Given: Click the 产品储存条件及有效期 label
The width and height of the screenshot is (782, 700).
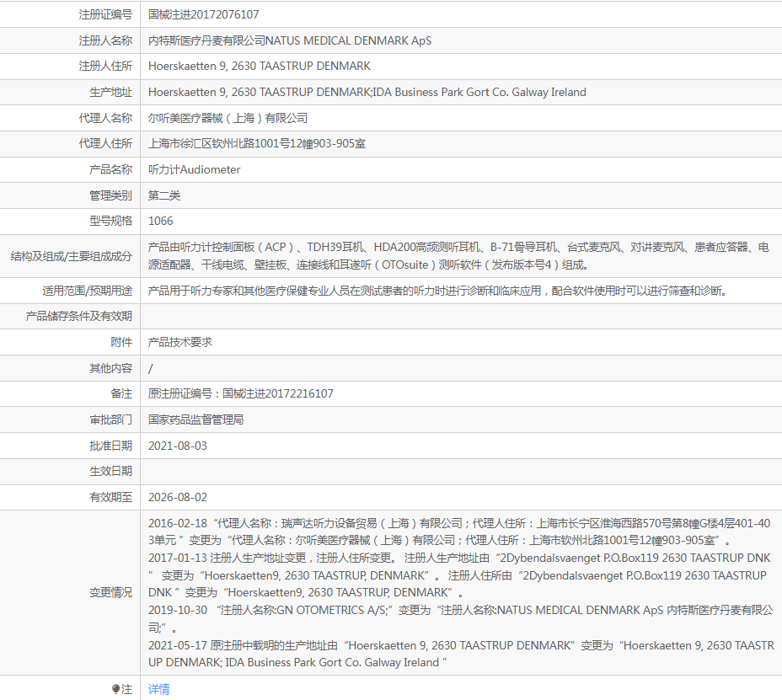Looking at the screenshot, I should point(79,316).
